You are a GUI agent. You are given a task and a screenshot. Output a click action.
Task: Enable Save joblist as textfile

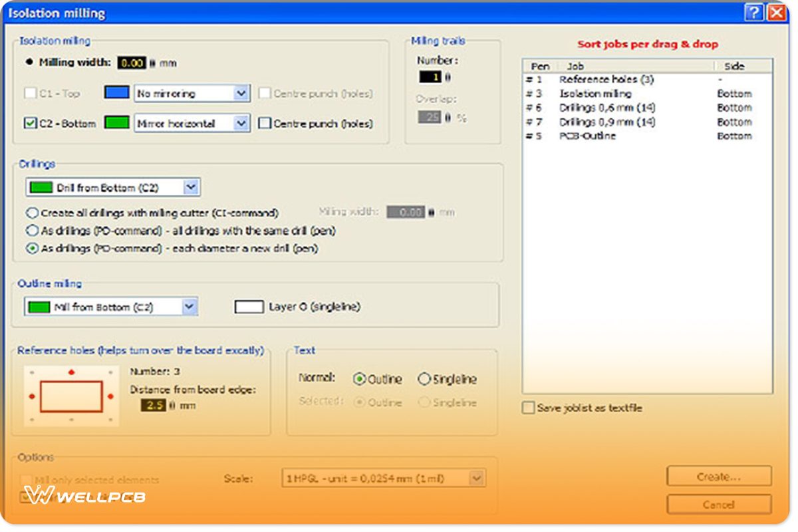pyautogui.click(x=528, y=408)
